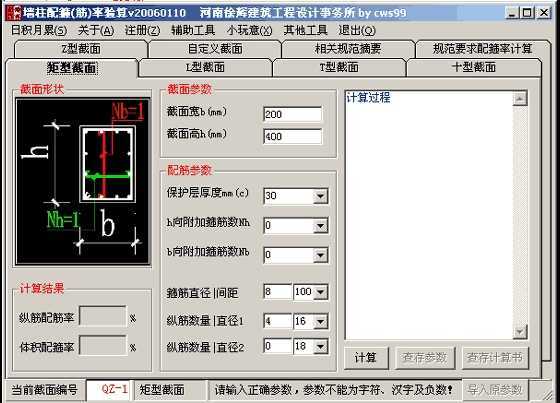Open the 小玩意(X) menu
This screenshot has width=560, height=403.
(x=249, y=30)
